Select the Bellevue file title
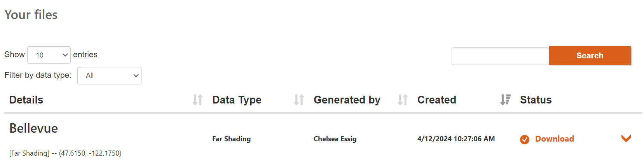Image resolution: width=644 pixels, height=163 pixels. pyautogui.click(x=34, y=128)
